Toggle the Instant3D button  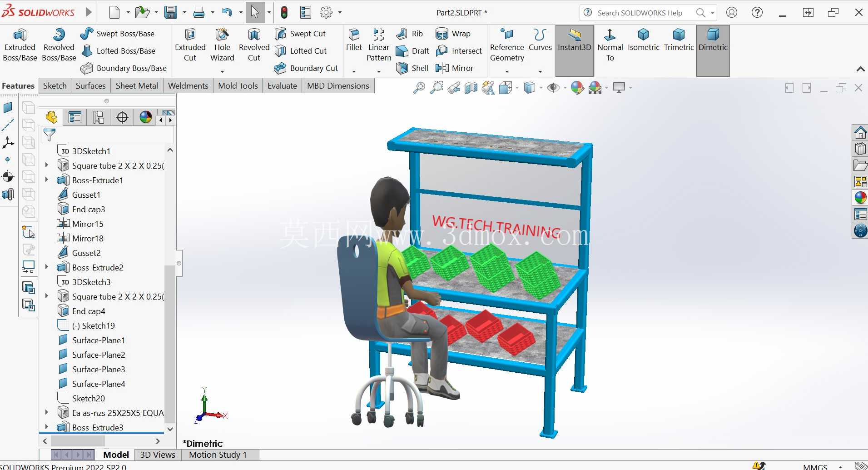[x=575, y=50]
